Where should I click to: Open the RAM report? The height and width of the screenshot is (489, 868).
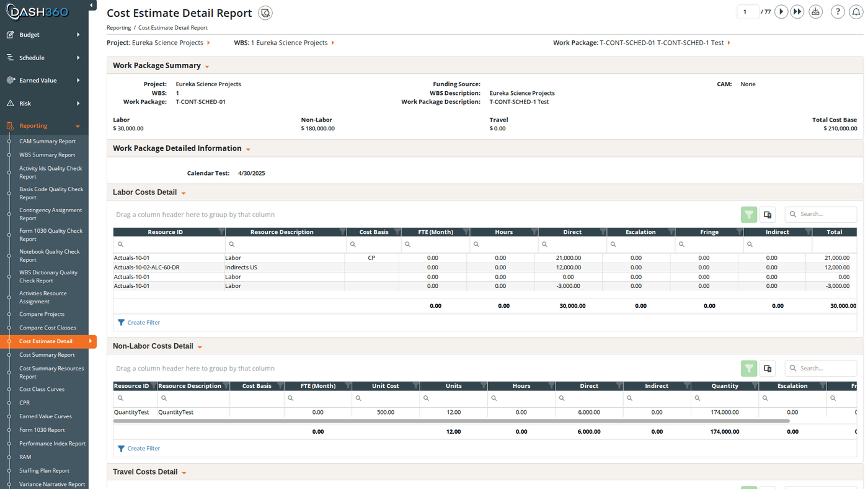pos(25,457)
